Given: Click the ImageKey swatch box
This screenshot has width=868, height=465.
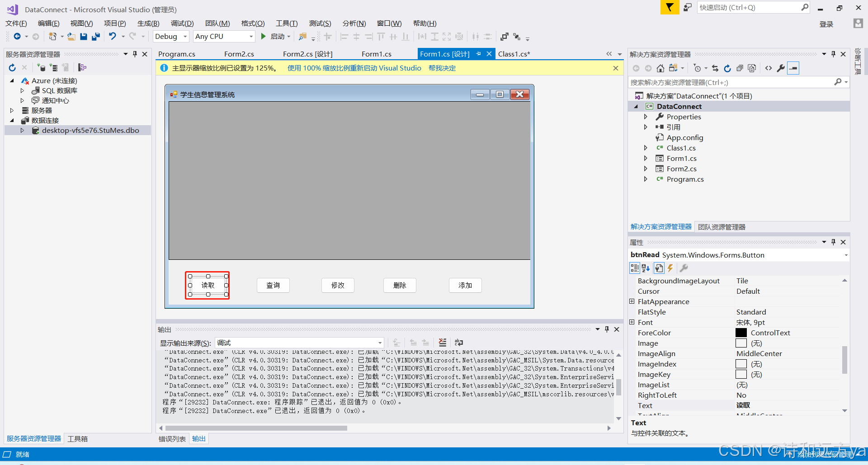Looking at the screenshot, I should (741, 375).
